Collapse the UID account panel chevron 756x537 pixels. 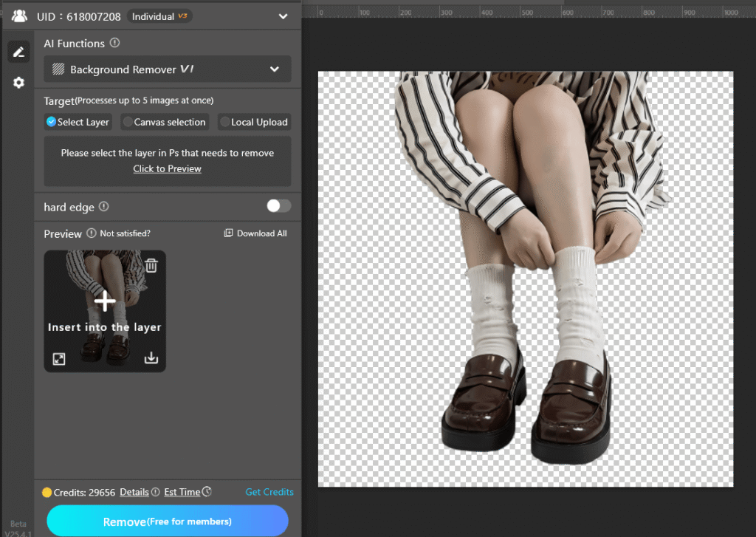point(282,15)
